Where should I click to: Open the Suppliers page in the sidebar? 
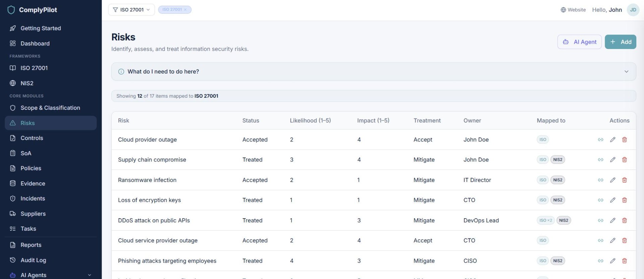51,214
